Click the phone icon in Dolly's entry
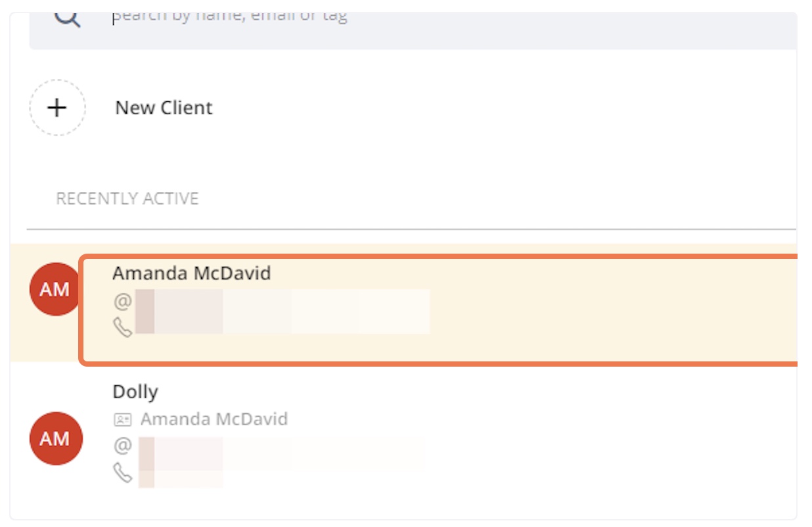Viewport: 812px width, 527px height. coord(123,472)
